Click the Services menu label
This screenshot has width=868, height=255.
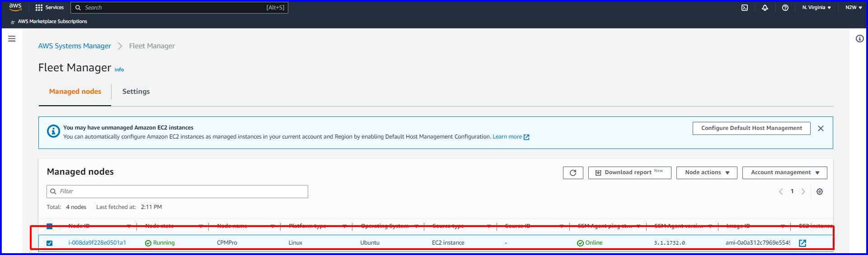pos(55,8)
